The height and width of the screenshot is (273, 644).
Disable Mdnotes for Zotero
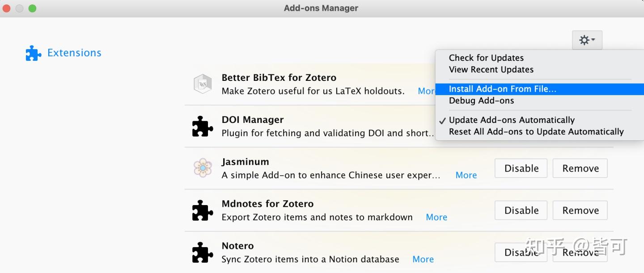521,210
